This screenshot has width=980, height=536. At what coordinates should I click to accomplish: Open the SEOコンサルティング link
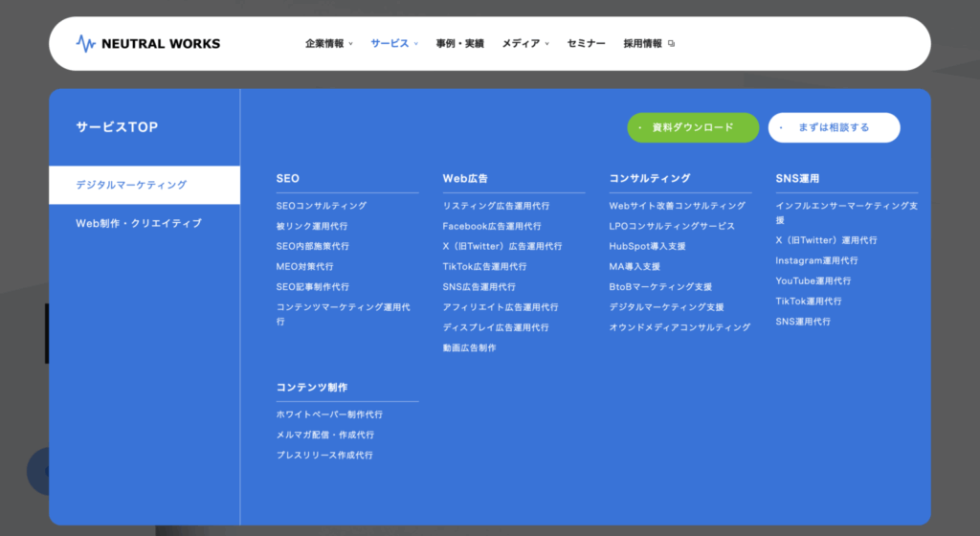321,206
